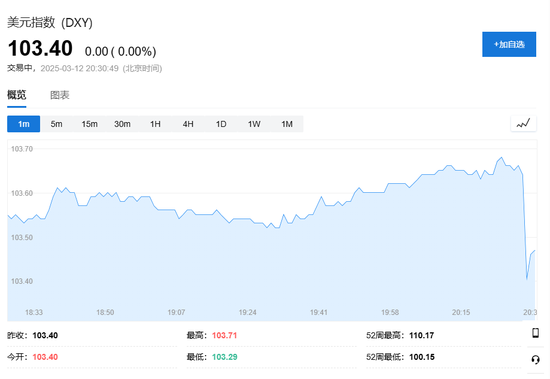Screen dimensions: 550x379
Task: Click the change value 0.00 ( 0.00%)
Action: 120,52
